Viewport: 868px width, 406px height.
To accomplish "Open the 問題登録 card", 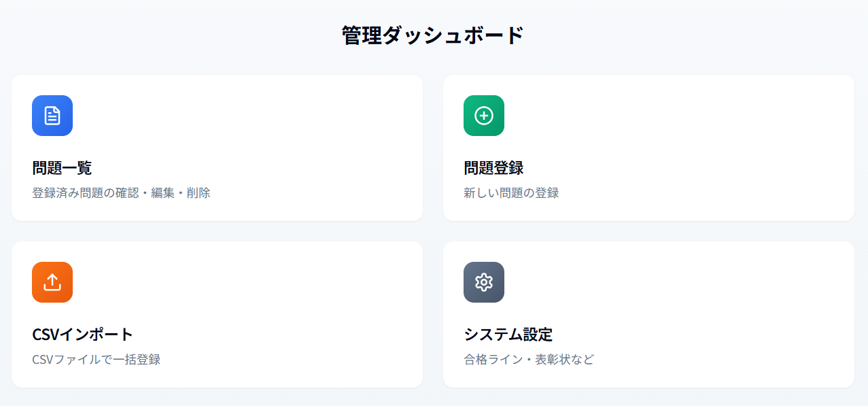I will click(x=648, y=148).
